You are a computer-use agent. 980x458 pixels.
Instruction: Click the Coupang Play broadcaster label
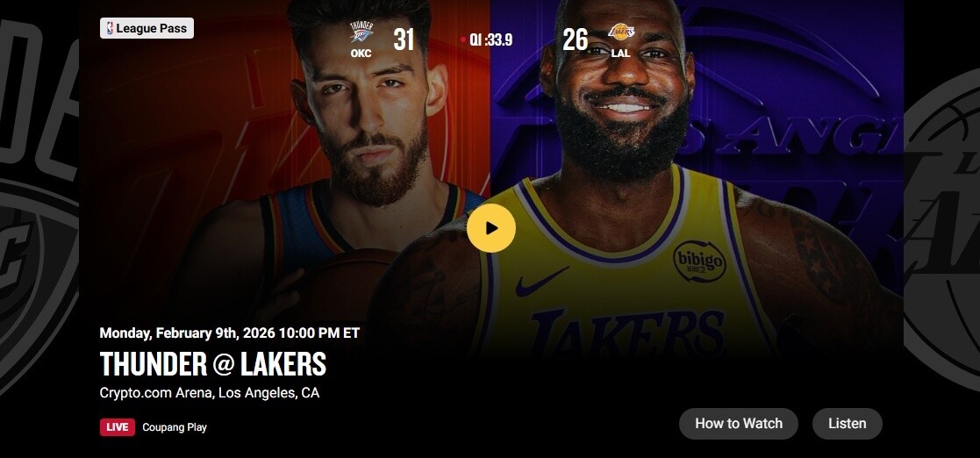click(175, 427)
